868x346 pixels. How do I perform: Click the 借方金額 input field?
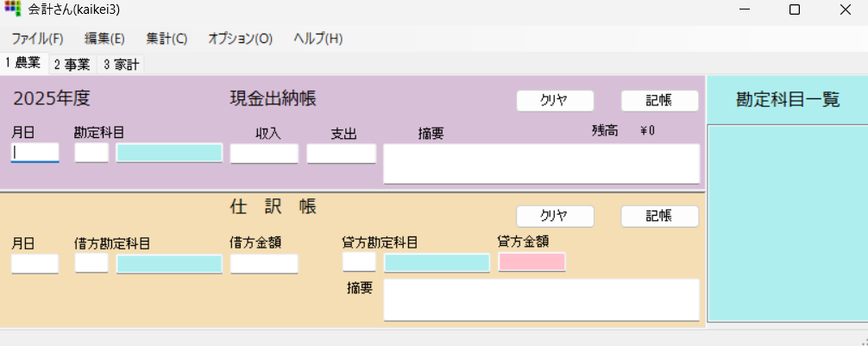[264, 263]
